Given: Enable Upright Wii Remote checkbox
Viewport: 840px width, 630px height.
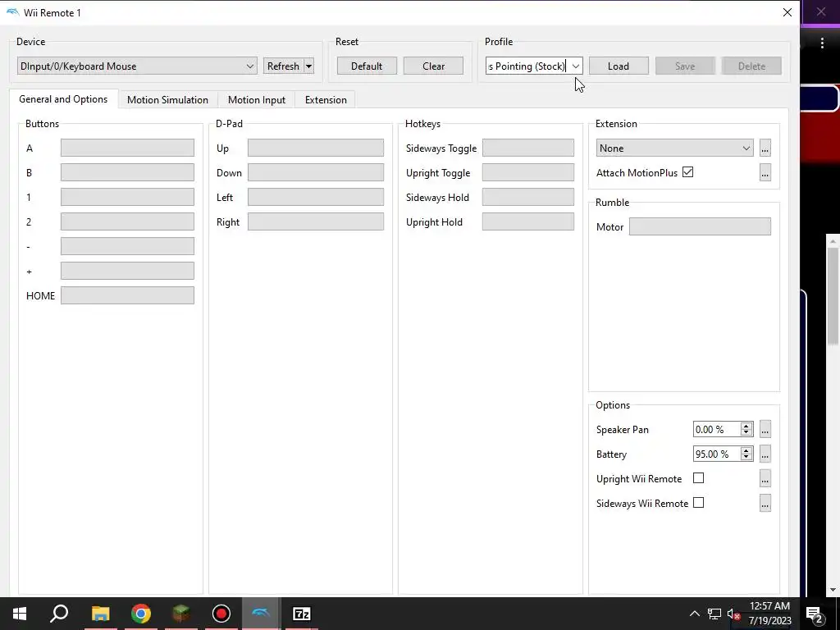Looking at the screenshot, I should (x=699, y=478).
